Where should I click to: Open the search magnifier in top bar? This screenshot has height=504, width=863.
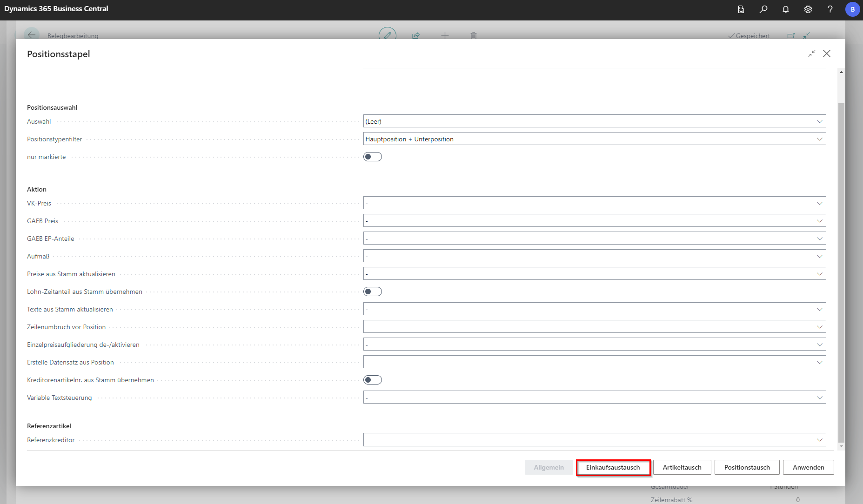pyautogui.click(x=763, y=9)
